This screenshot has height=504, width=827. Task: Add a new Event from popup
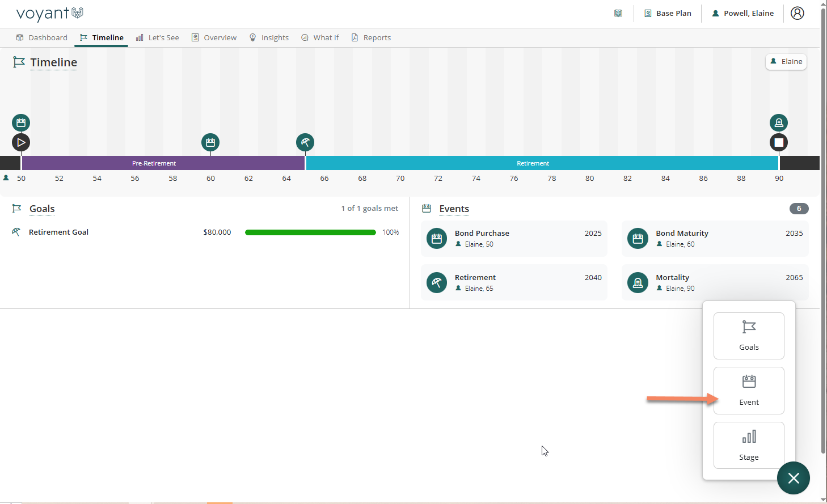(749, 390)
